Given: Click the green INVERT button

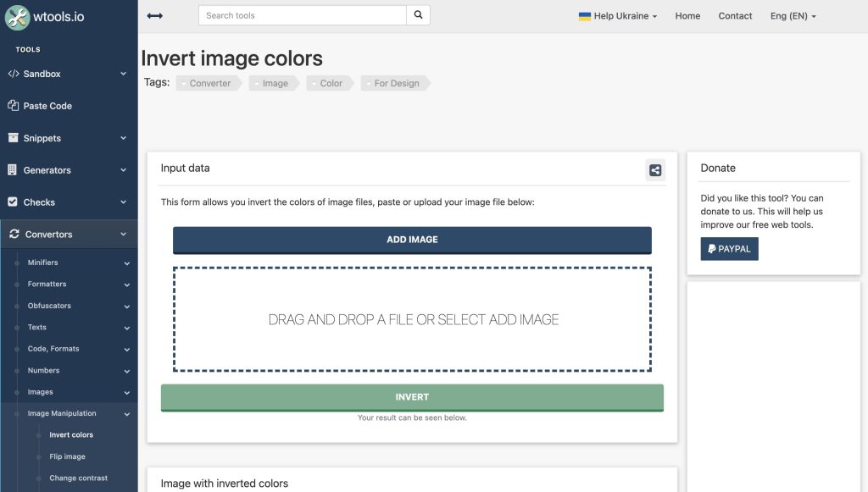Looking at the screenshot, I should tap(412, 397).
